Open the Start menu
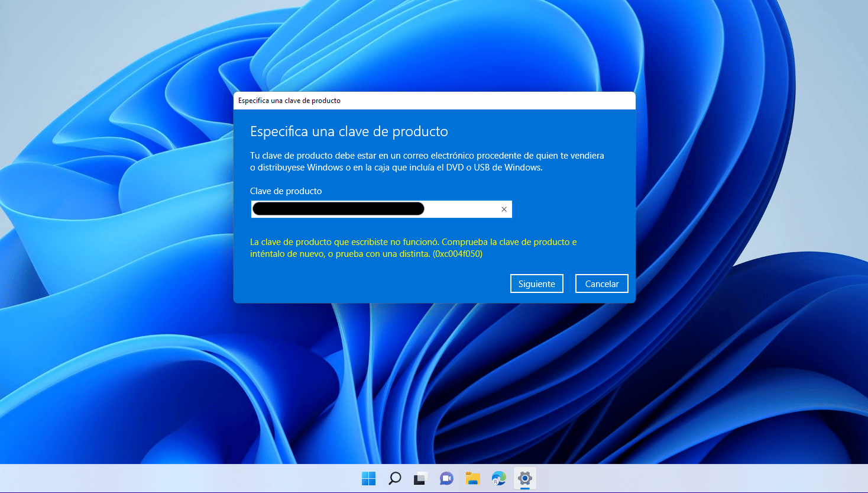Image resolution: width=868 pixels, height=493 pixels. click(368, 478)
